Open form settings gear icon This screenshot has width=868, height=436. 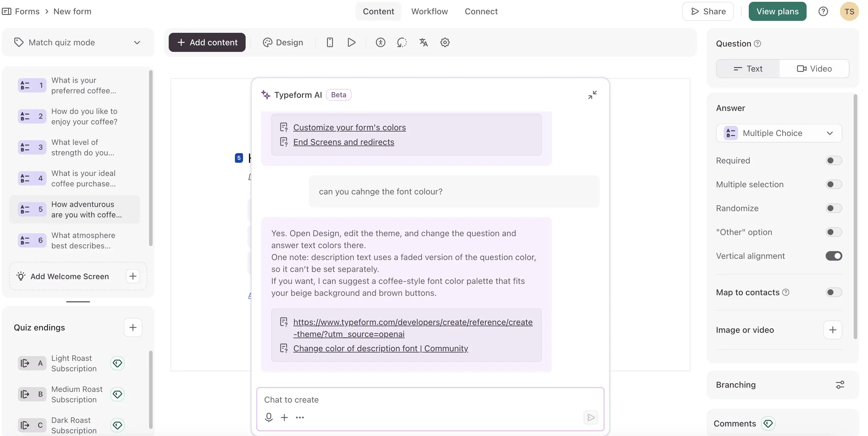click(x=445, y=42)
